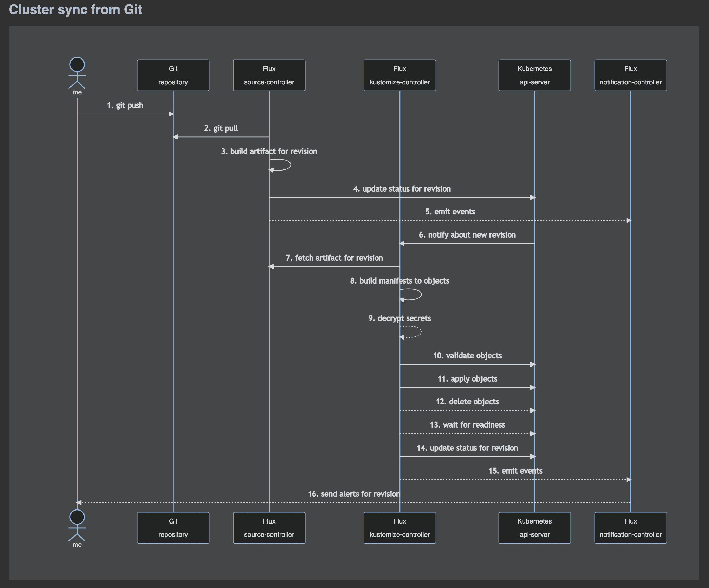Screen dimensions: 709x588
Task: Click '3. build artifact for revision' label
Action: tap(269, 151)
